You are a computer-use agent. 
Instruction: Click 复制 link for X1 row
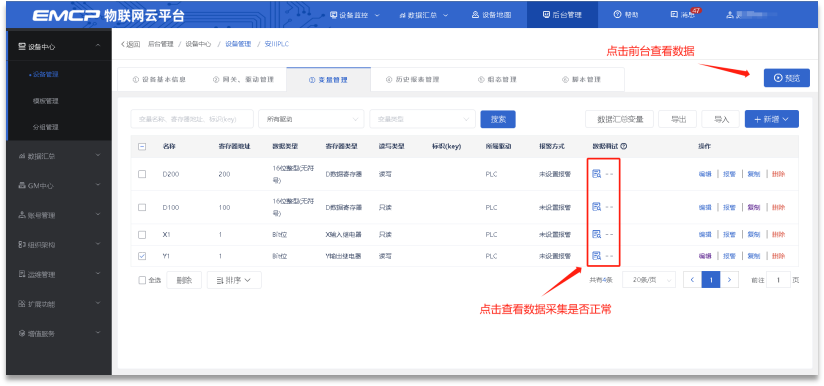tap(754, 234)
